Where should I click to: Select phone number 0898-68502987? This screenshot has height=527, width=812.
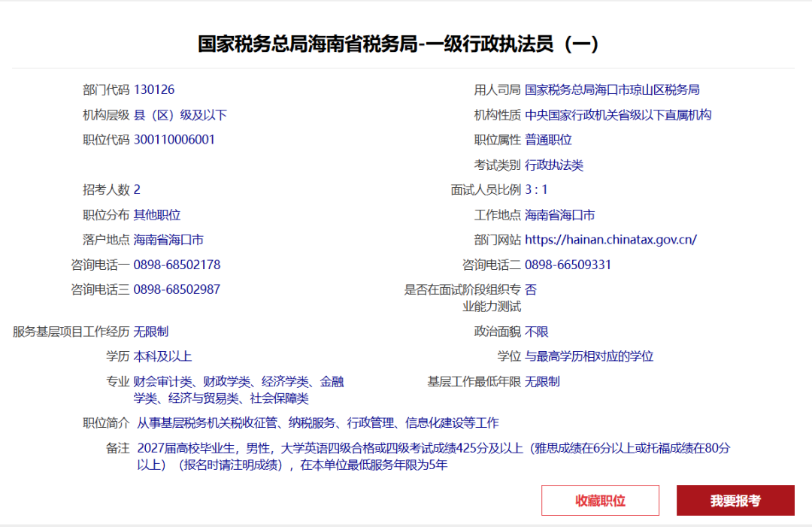(x=177, y=289)
